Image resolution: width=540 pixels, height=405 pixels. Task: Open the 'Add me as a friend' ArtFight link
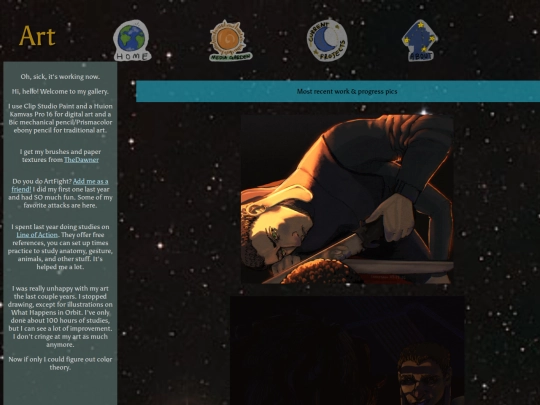coord(60,185)
